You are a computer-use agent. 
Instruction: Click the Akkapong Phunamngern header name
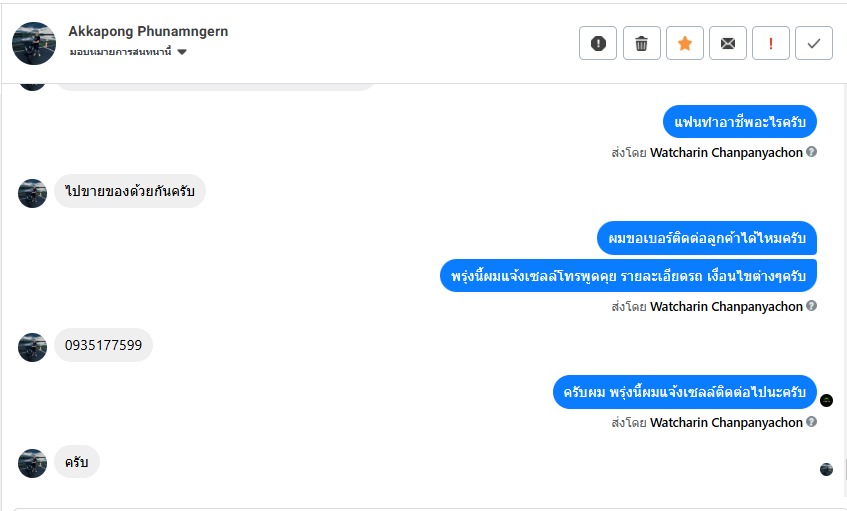[x=148, y=31]
